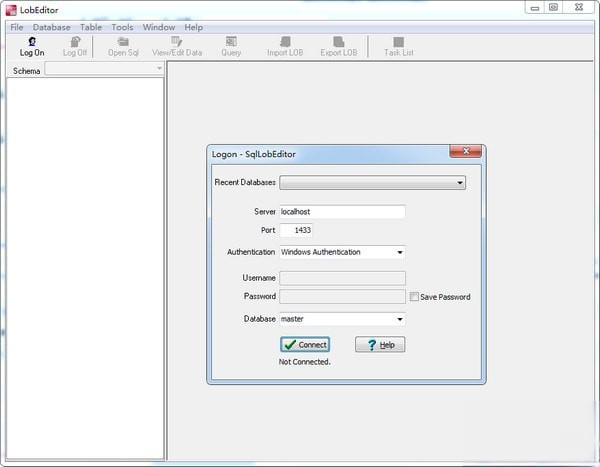Open the Authentication type dropdown

342,252
